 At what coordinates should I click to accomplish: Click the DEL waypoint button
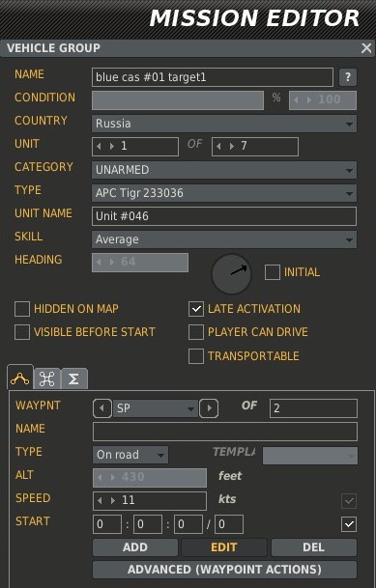tap(314, 547)
